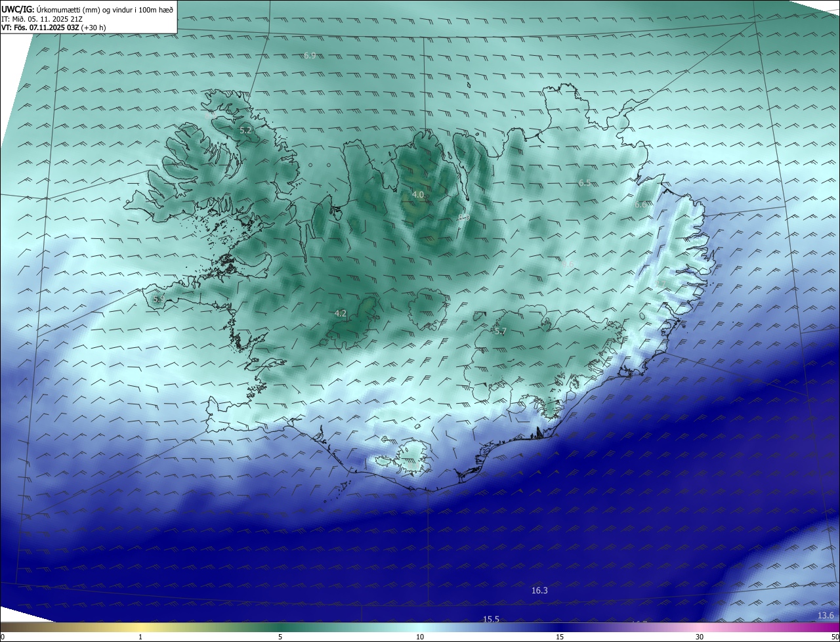This screenshot has height=642, width=840.
Task: Click the 6.6 value near the east coast
Action: click(x=641, y=205)
